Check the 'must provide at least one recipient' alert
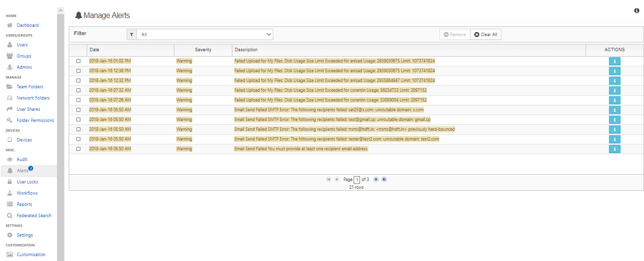The image size is (644, 261). tap(78, 149)
